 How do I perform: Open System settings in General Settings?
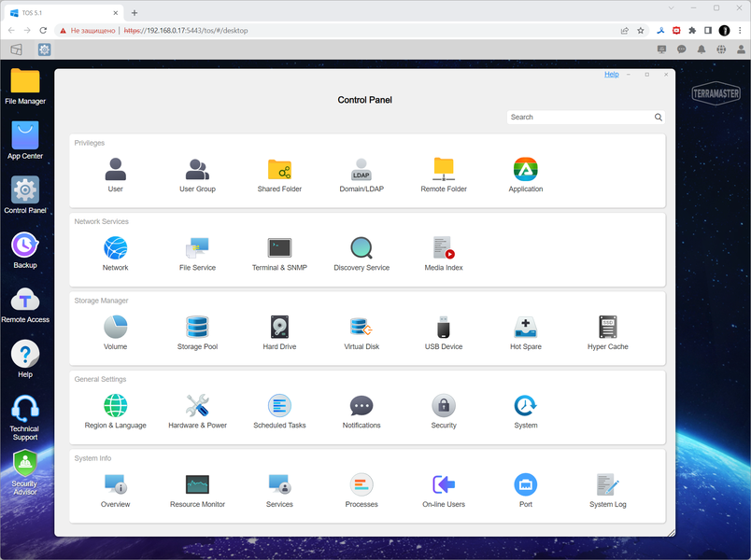(525, 412)
